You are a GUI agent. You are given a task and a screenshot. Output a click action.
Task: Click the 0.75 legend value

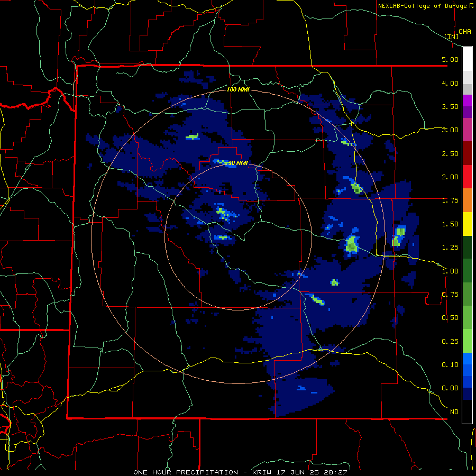click(450, 295)
